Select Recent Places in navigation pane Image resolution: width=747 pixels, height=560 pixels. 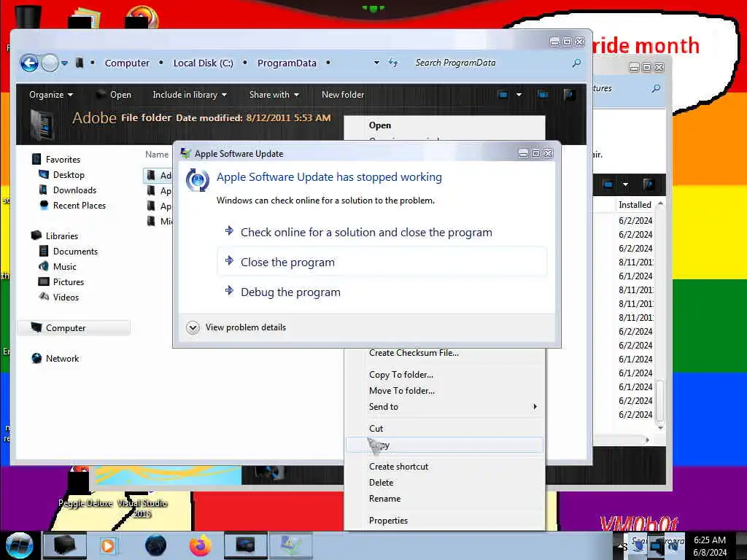[72, 205]
